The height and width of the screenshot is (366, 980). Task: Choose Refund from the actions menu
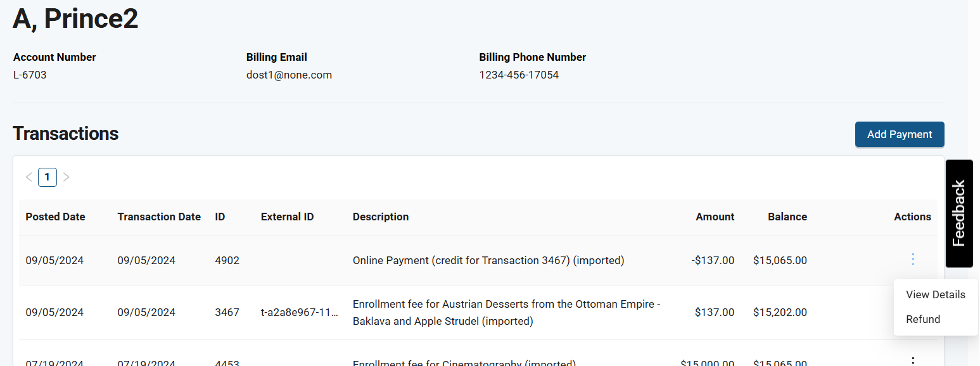tap(923, 319)
